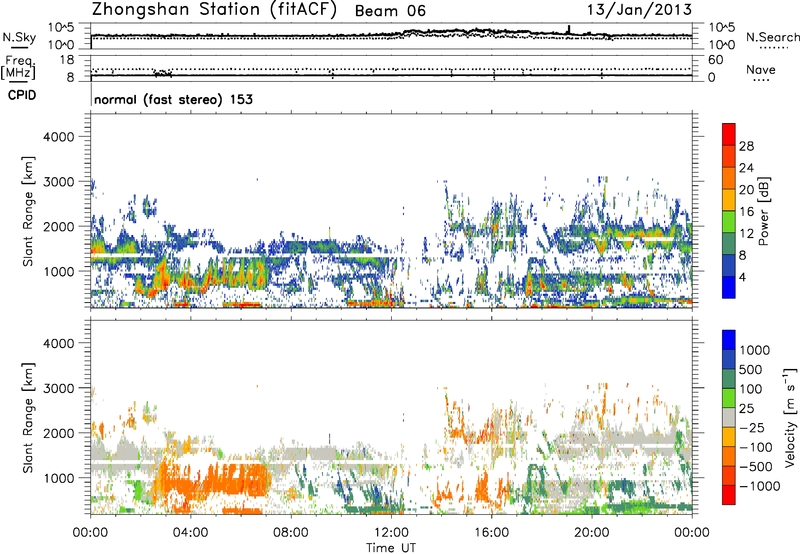Select the '60' Nave axis tick
Image resolution: width=800 pixels, height=554 pixels.
(x=715, y=60)
